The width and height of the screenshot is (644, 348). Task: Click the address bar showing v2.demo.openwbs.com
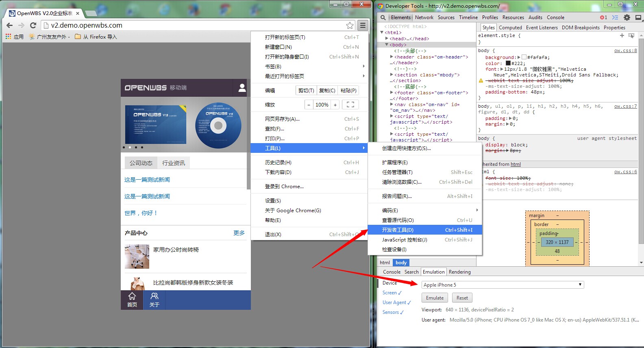[195, 26]
